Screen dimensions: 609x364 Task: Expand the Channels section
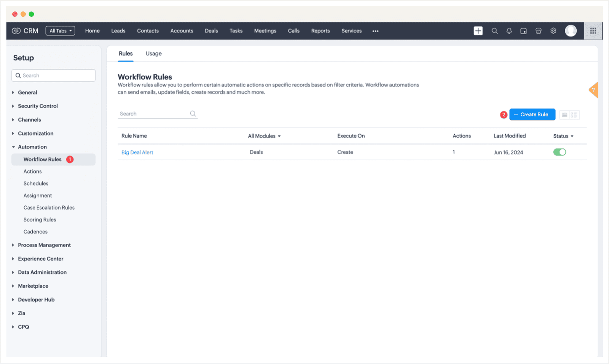(29, 120)
